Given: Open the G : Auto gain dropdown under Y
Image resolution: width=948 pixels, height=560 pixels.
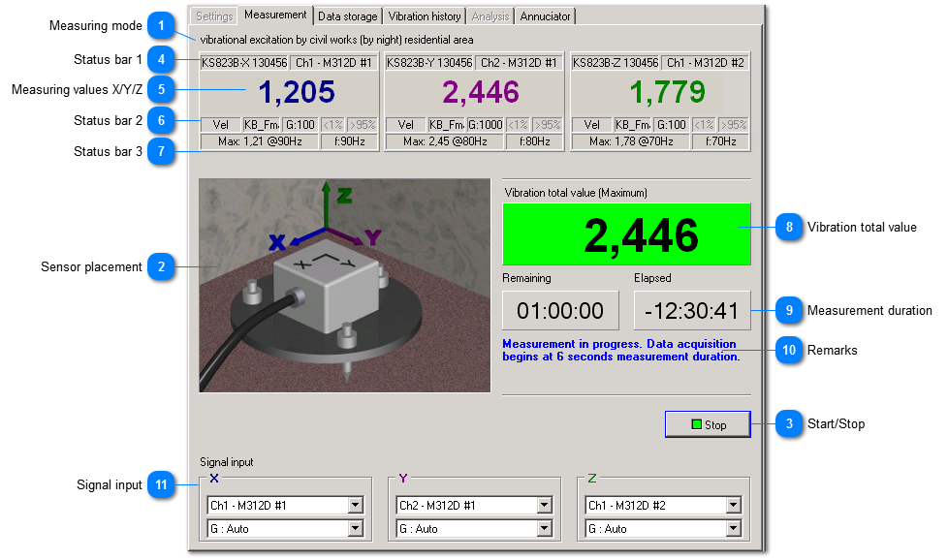Looking at the screenshot, I should coord(474,529).
